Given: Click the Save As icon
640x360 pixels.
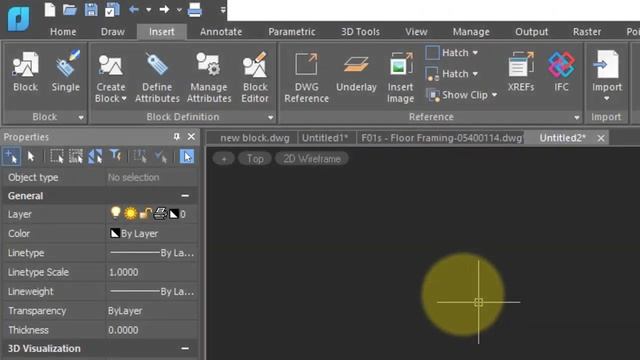Looking at the screenshot, I should (112, 9).
